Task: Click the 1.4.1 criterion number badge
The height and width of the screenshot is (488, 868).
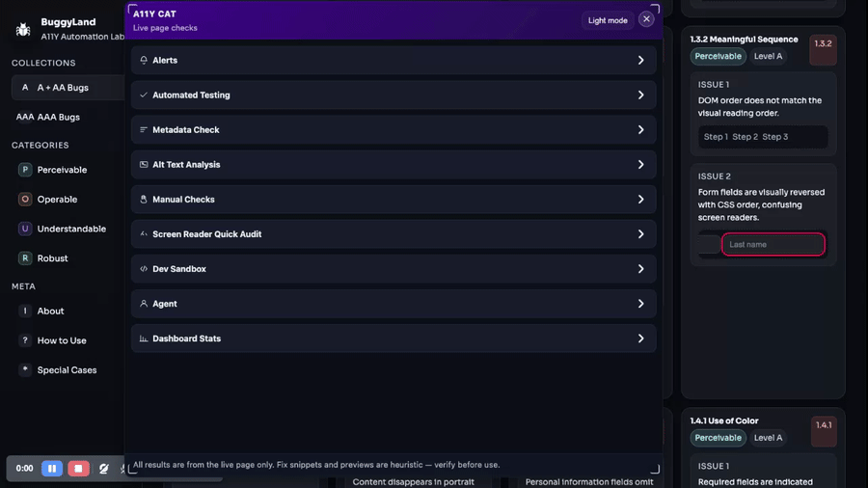Action: tap(824, 431)
